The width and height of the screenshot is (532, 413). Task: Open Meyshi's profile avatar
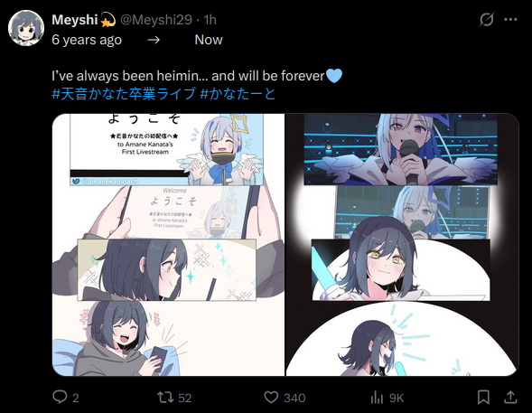pos(26,27)
